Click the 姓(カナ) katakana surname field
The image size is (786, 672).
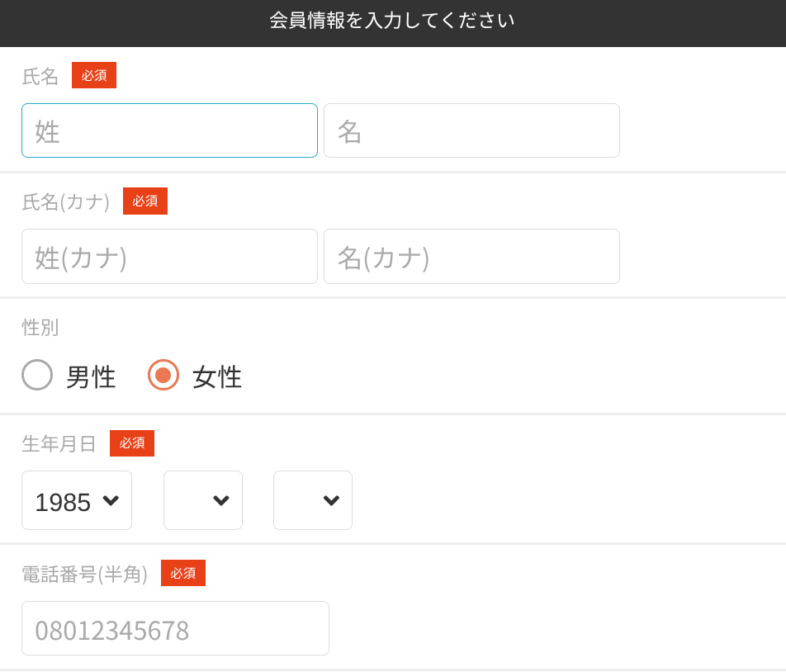tap(169, 256)
